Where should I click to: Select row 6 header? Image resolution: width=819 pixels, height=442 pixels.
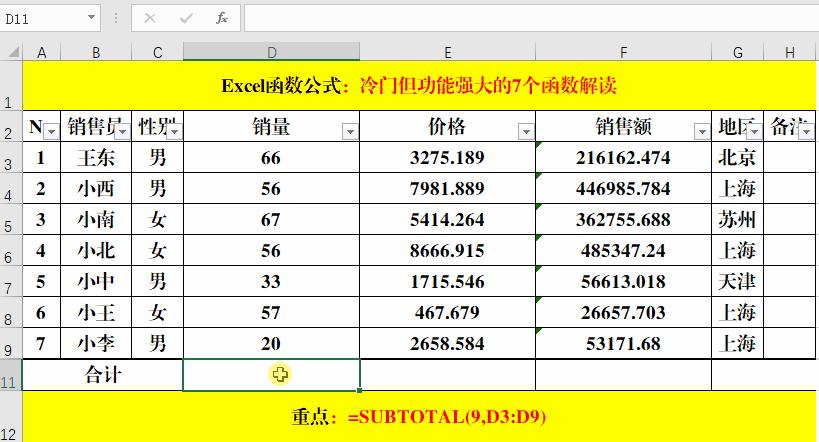10,251
